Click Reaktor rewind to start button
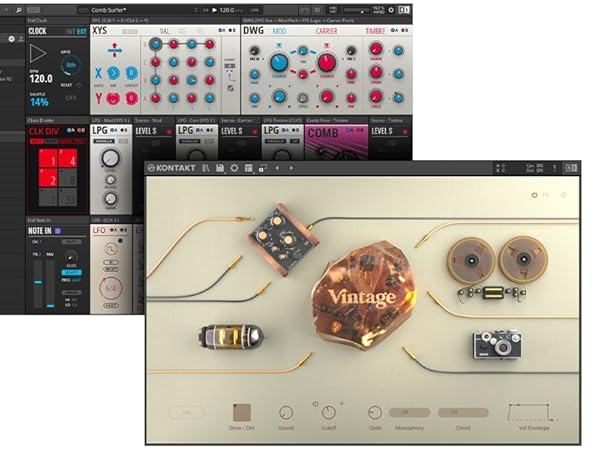This screenshot has width=600, height=450. pos(205,10)
